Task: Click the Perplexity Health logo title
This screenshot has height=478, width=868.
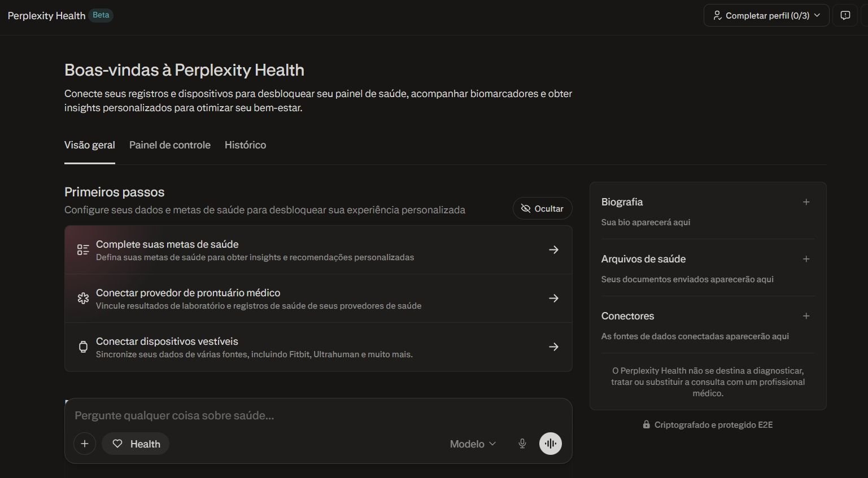Action: pos(46,16)
